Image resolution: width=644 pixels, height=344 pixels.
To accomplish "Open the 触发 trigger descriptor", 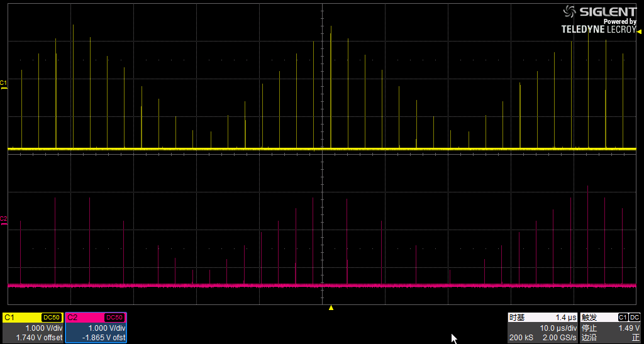I will point(589,318).
